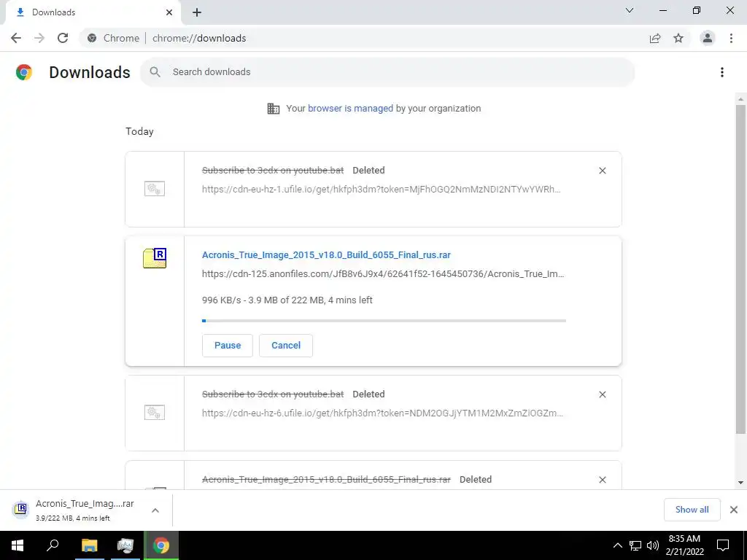This screenshot has height=560, width=747.
Task: Click the Chrome site info icon
Action: pos(92,38)
